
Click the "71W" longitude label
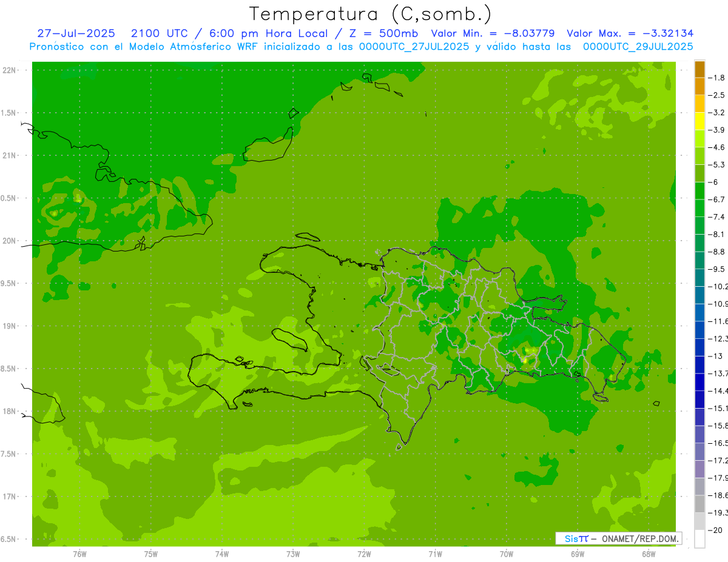coord(435,554)
